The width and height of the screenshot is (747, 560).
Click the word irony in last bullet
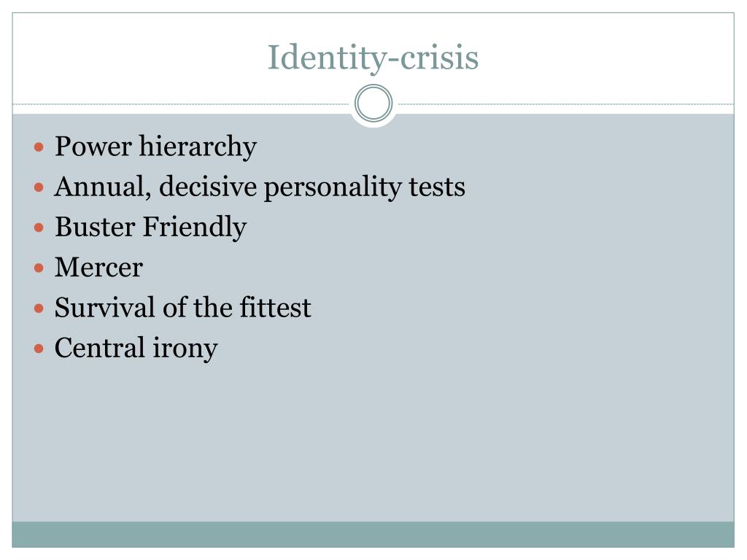(185, 348)
